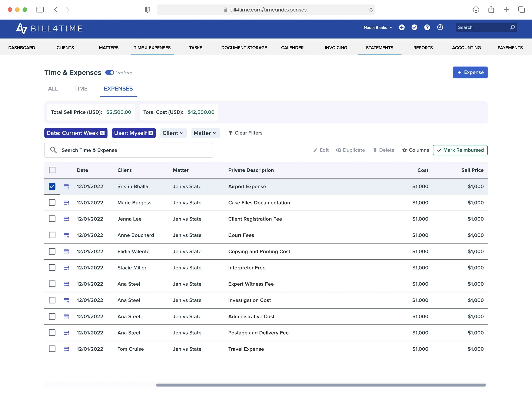Open the INVOICING menu item
The height and width of the screenshot is (398, 532).
(x=336, y=48)
